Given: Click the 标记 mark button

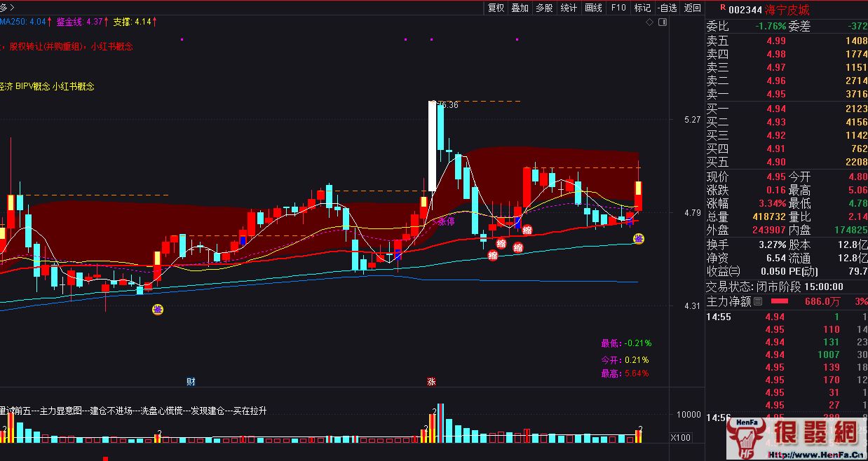Looking at the screenshot, I should tap(642, 8).
